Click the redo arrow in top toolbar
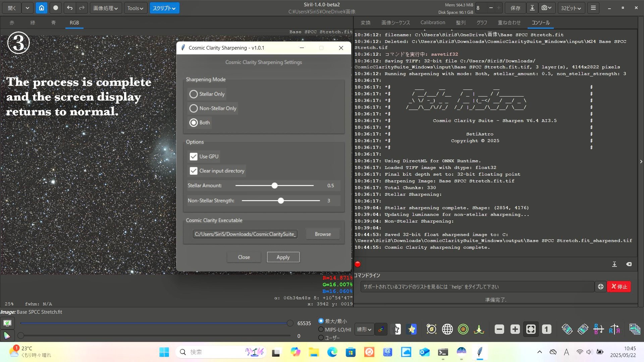 coord(82,8)
